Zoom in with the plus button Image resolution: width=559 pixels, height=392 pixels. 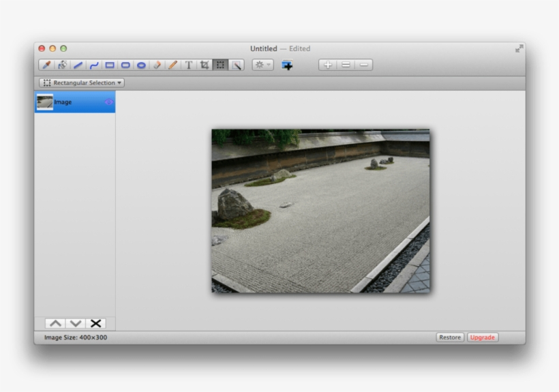pyautogui.click(x=328, y=65)
